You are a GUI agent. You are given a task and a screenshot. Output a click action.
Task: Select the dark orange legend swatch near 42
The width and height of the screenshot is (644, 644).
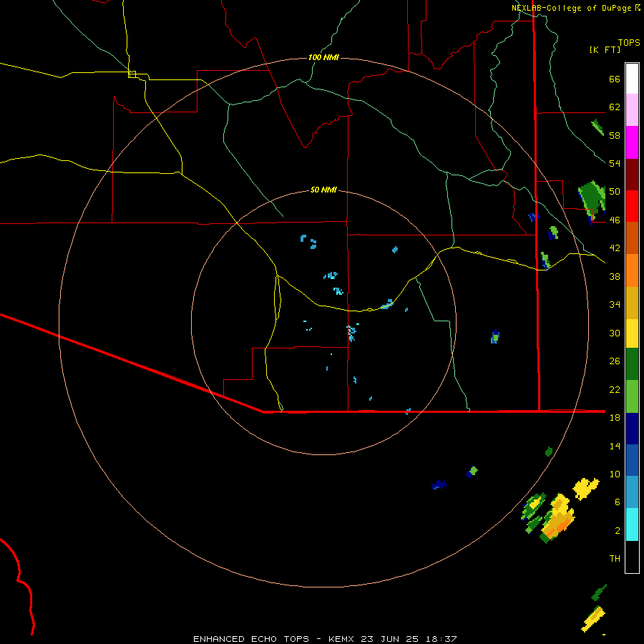(x=632, y=238)
